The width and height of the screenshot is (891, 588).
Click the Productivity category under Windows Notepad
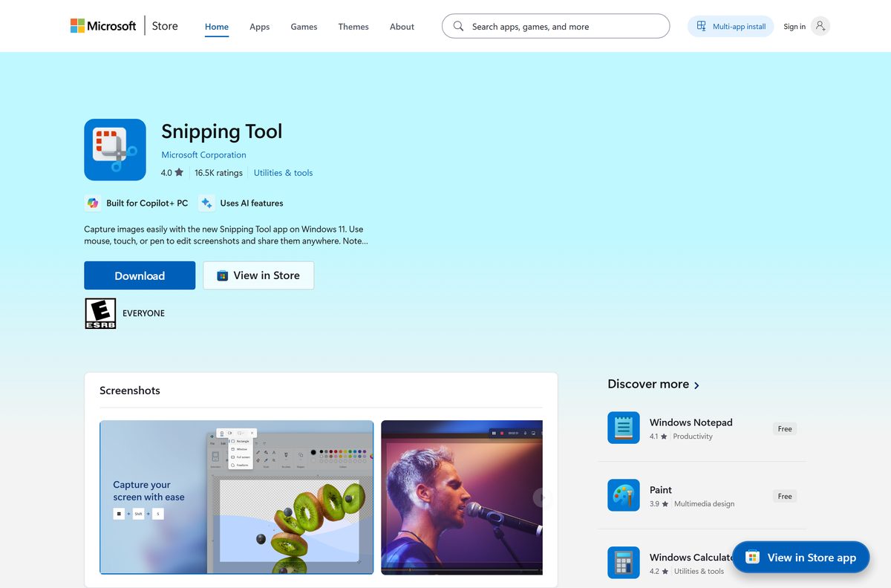click(x=693, y=437)
